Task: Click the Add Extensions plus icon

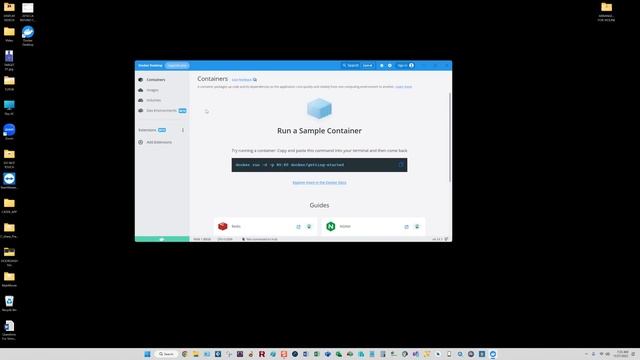Action: [x=141, y=142]
